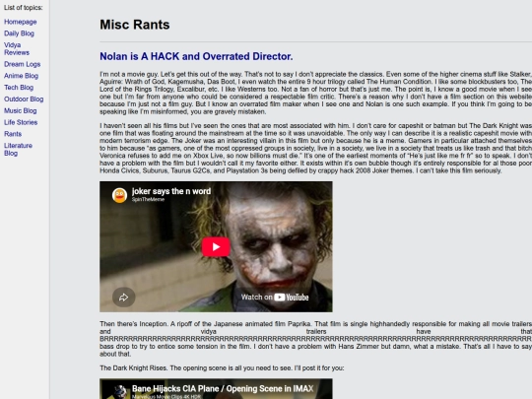The width and height of the screenshot is (532, 399).
Task: Open Dream Logs section
Action: [x=22, y=64]
